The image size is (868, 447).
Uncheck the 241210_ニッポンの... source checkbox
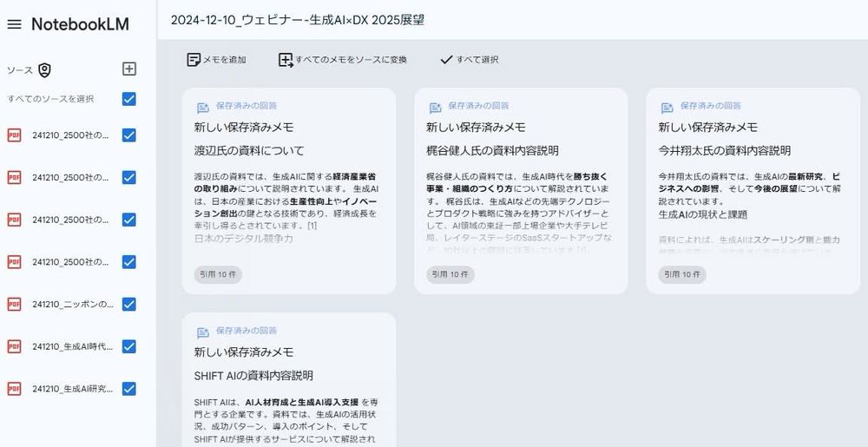pos(129,305)
